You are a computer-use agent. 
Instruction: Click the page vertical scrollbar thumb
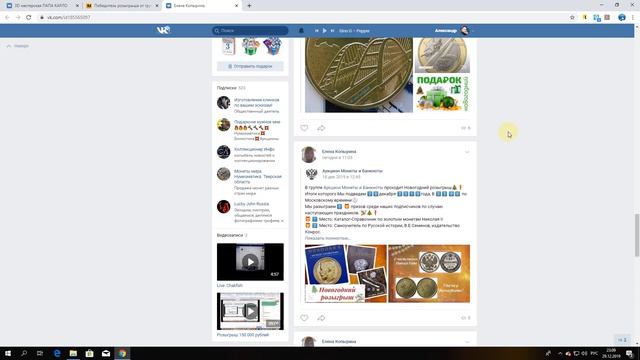pyautogui.click(x=637, y=235)
